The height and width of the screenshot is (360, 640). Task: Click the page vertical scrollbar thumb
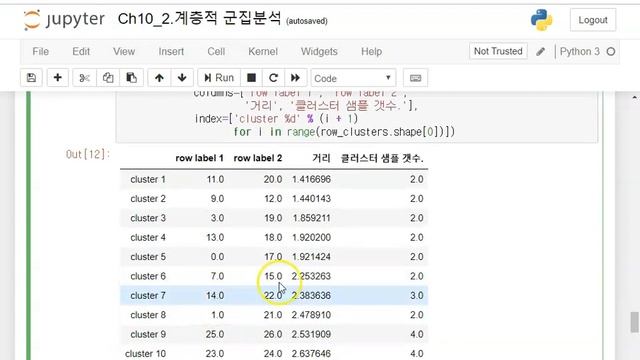(x=634, y=322)
